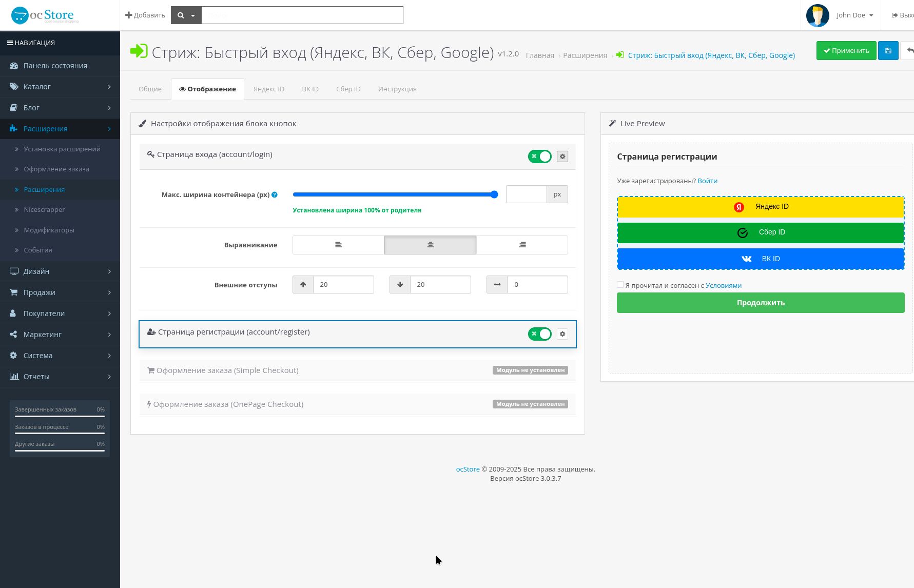This screenshot has height=588, width=914.
Task: Click the brush icon of display settings panel
Action: (x=143, y=123)
